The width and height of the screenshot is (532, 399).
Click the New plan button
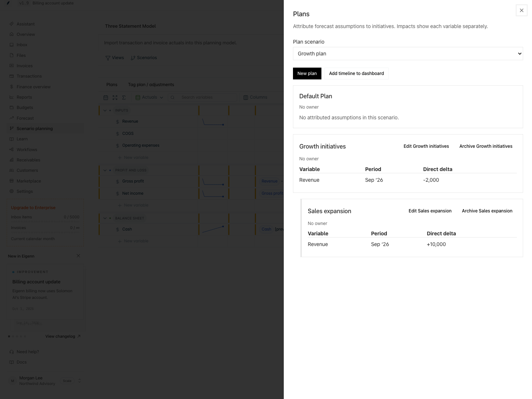coord(307,74)
